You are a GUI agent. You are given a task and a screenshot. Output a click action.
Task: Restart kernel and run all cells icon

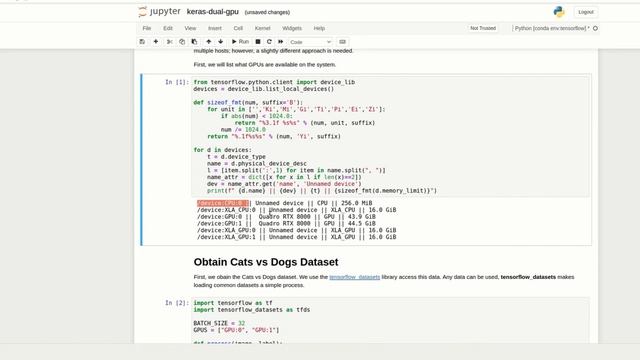(x=281, y=42)
